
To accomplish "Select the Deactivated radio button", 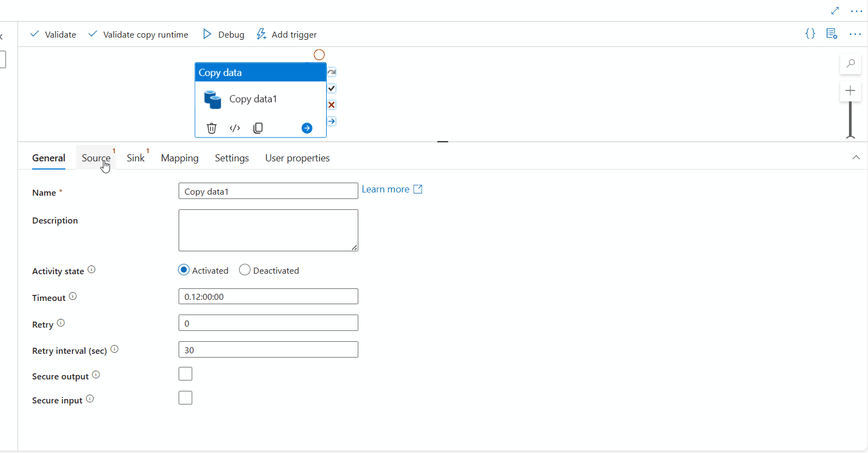I will coord(245,270).
